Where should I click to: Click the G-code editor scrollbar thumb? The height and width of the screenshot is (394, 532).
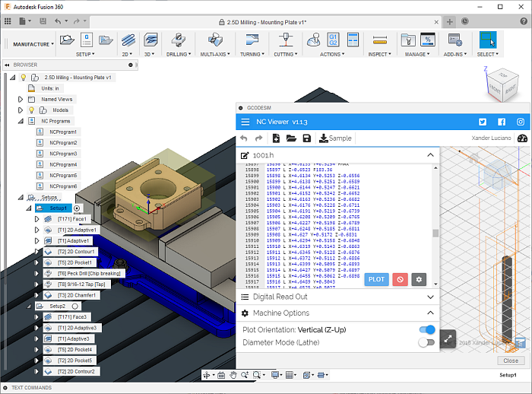click(435, 234)
